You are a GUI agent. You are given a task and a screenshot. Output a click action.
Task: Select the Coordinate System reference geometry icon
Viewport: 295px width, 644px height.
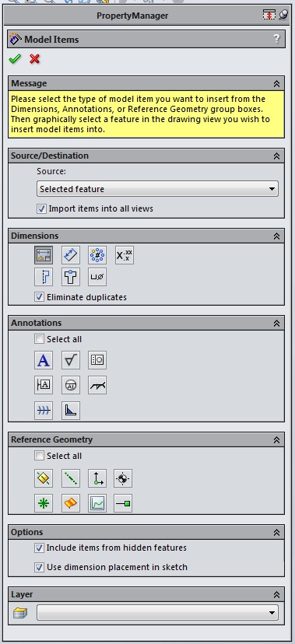click(x=97, y=478)
